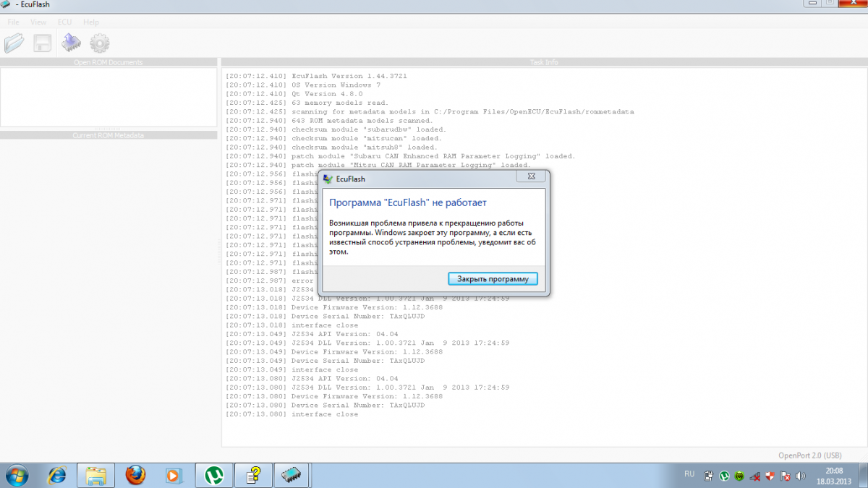Click the green shield tray icon

tap(739, 476)
